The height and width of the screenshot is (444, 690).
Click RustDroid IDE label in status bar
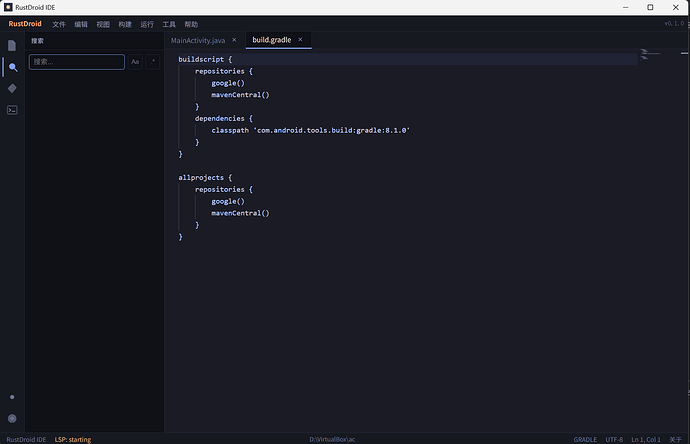(x=26, y=439)
